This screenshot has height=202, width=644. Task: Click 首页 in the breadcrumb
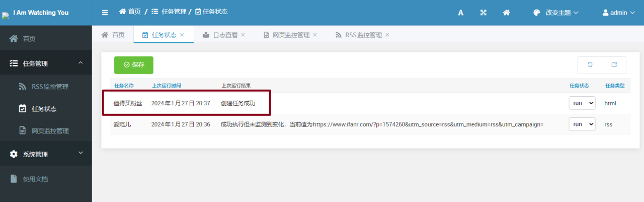pos(130,11)
